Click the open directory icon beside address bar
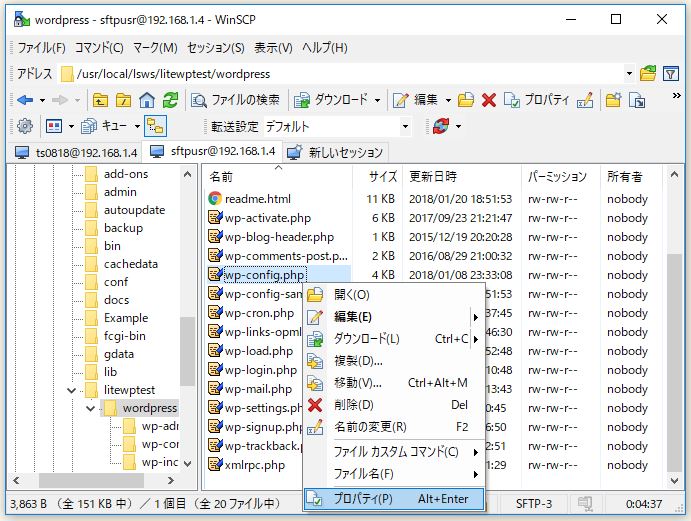Image resolution: width=691 pixels, height=521 pixels. (x=648, y=74)
